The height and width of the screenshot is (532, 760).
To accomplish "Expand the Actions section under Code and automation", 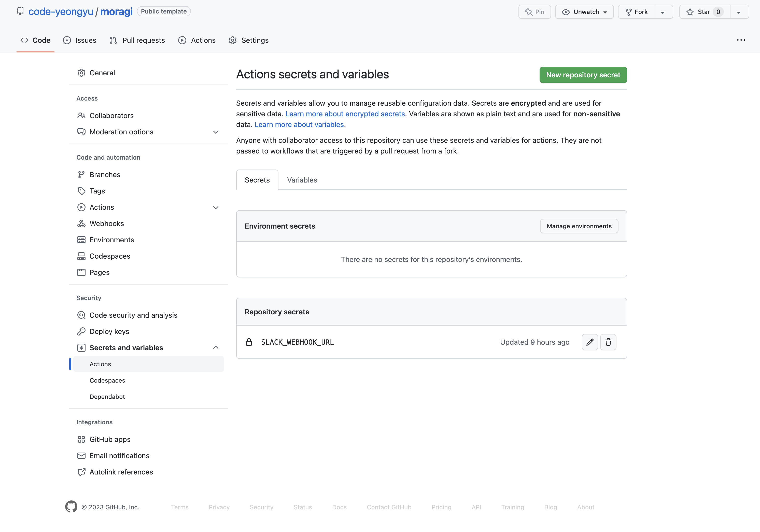I will click(216, 207).
